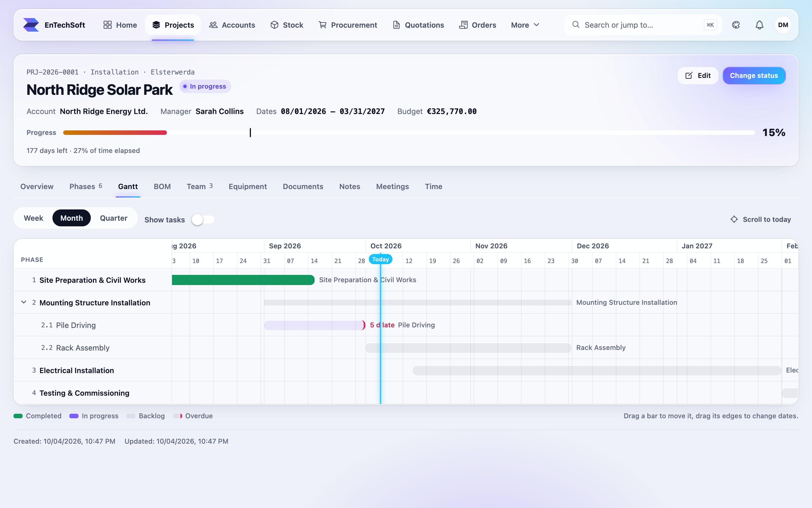This screenshot has width=812, height=508.
Task: Switch to the Team tab
Action: [x=200, y=187]
